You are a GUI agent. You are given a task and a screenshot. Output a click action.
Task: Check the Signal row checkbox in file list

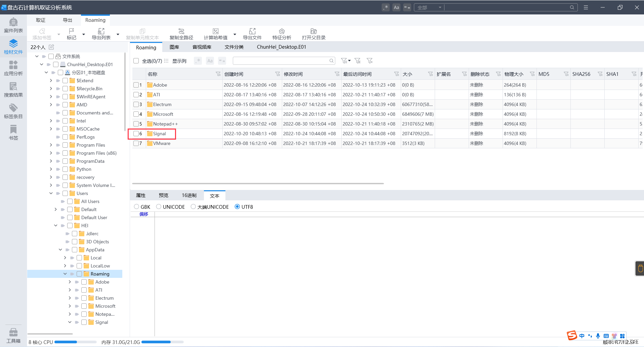coord(136,134)
